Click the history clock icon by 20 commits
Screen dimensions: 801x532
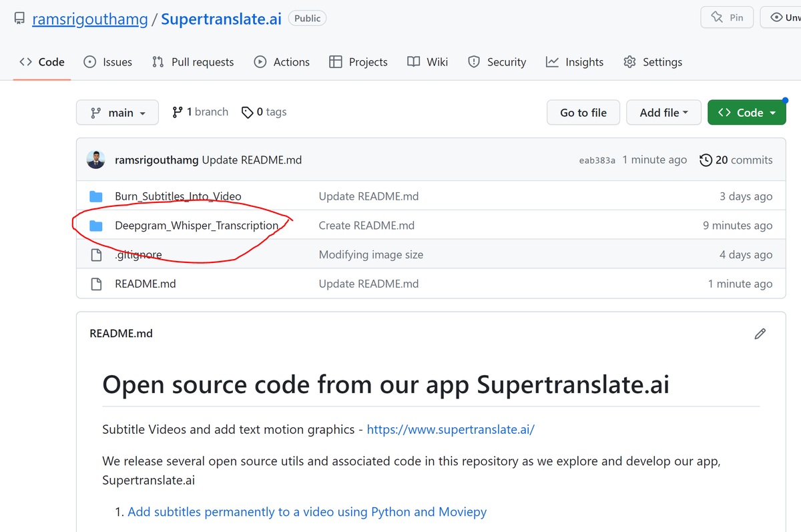tap(706, 160)
